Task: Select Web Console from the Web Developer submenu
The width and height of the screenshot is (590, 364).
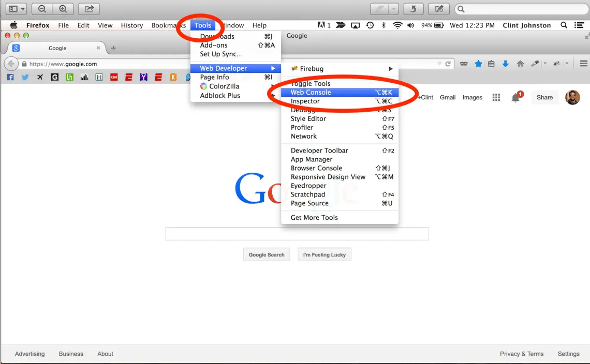Action: pos(340,92)
